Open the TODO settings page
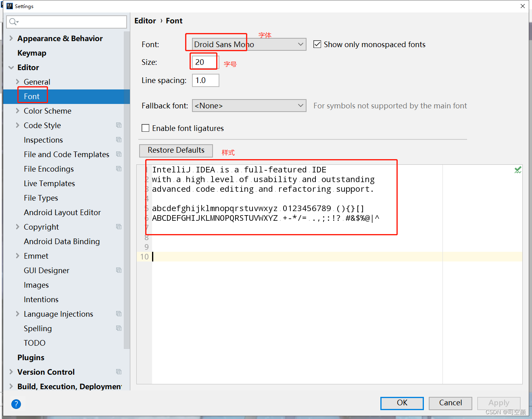The height and width of the screenshot is (419, 532). coord(35,343)
